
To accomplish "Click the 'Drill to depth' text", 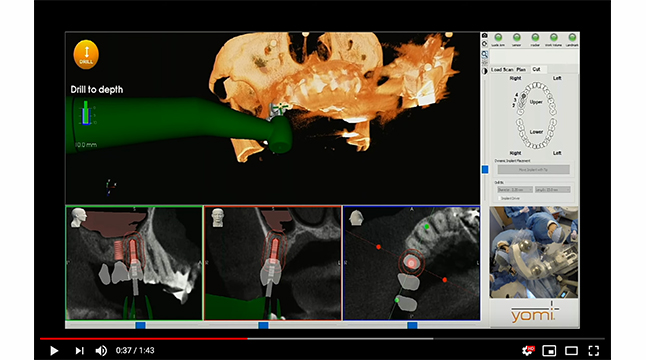I will coord(96,89).
